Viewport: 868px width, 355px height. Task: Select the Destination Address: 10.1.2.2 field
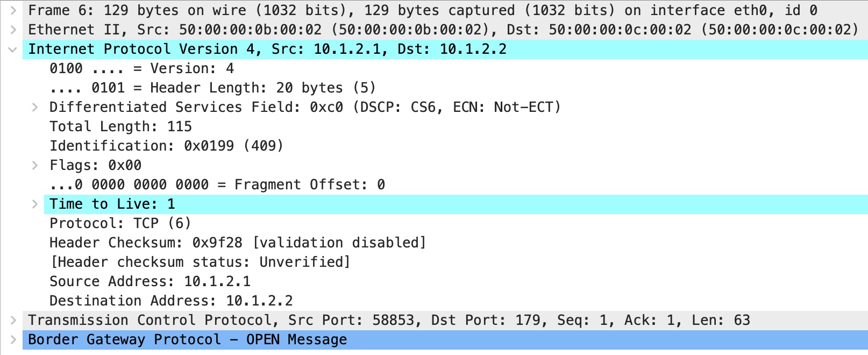(171, 301)
